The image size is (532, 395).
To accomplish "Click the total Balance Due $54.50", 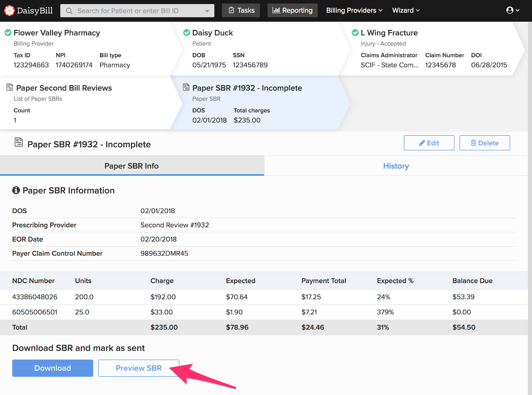I will (464, 327).
